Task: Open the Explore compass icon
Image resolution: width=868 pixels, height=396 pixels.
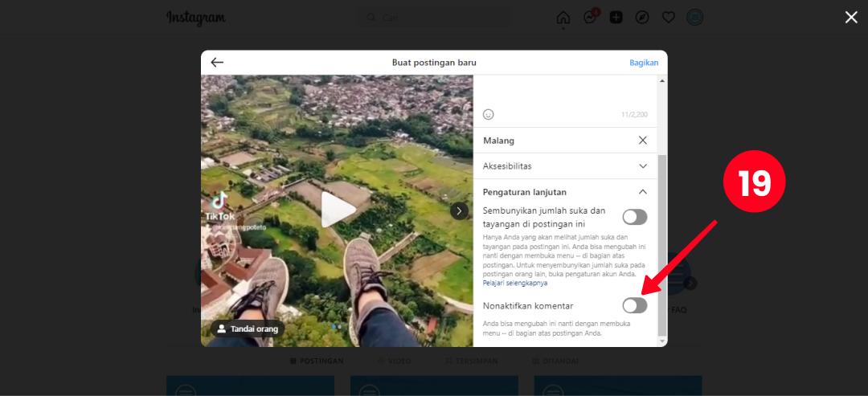Action: click(642, 18)
